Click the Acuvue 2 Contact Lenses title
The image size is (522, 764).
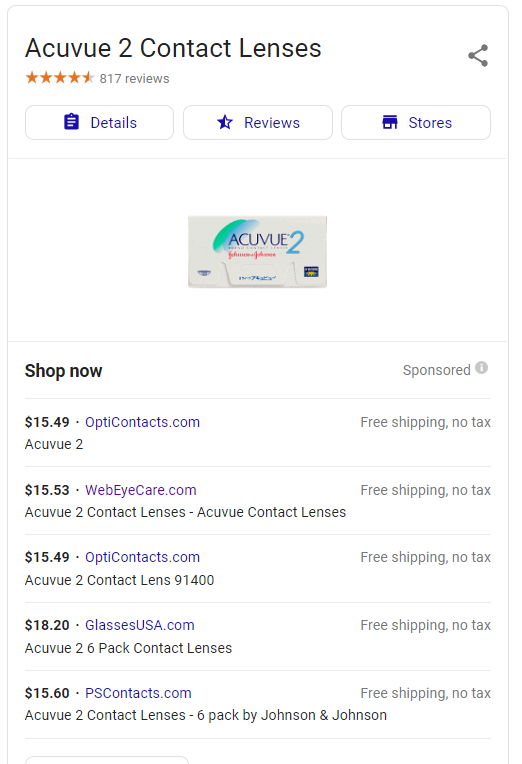tap(173, 48)
